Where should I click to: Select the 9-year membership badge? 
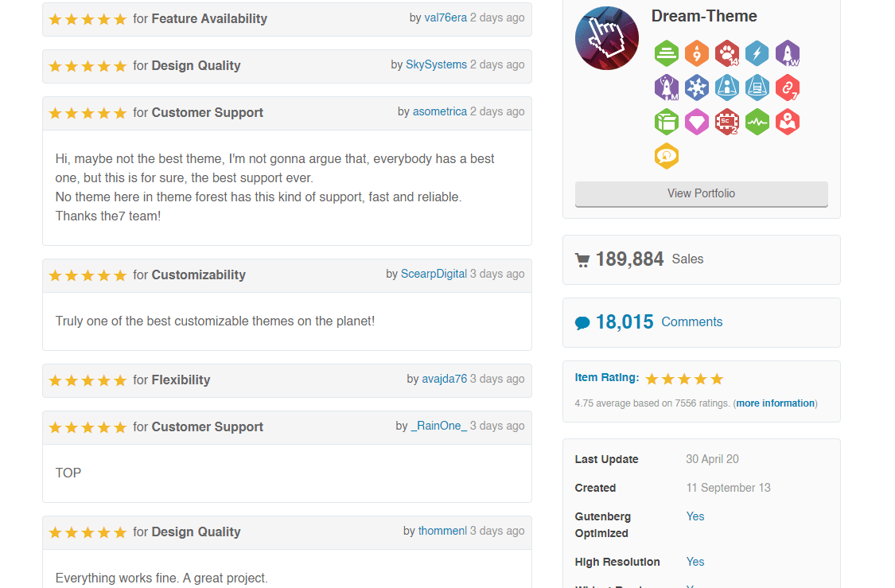tap(697, 53)
